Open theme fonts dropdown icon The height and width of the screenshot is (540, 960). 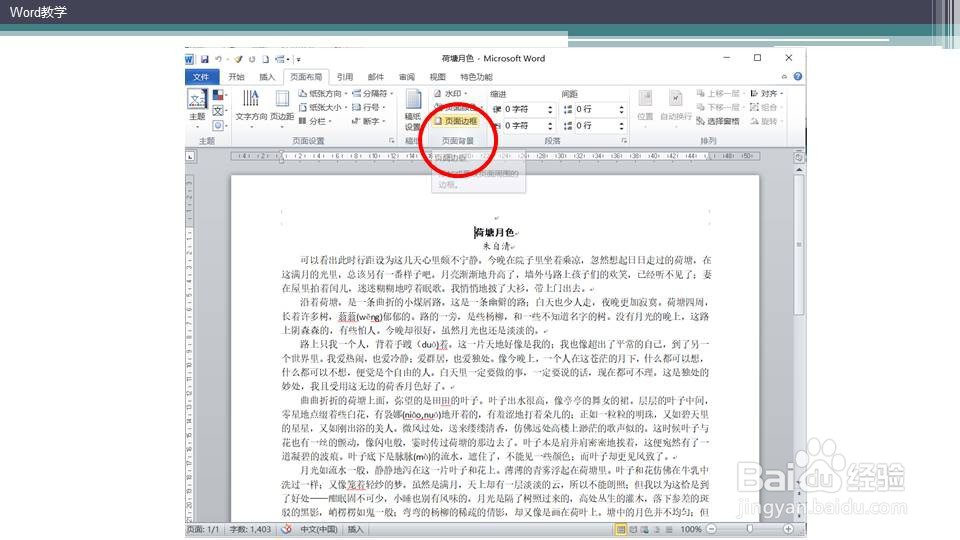219,111
